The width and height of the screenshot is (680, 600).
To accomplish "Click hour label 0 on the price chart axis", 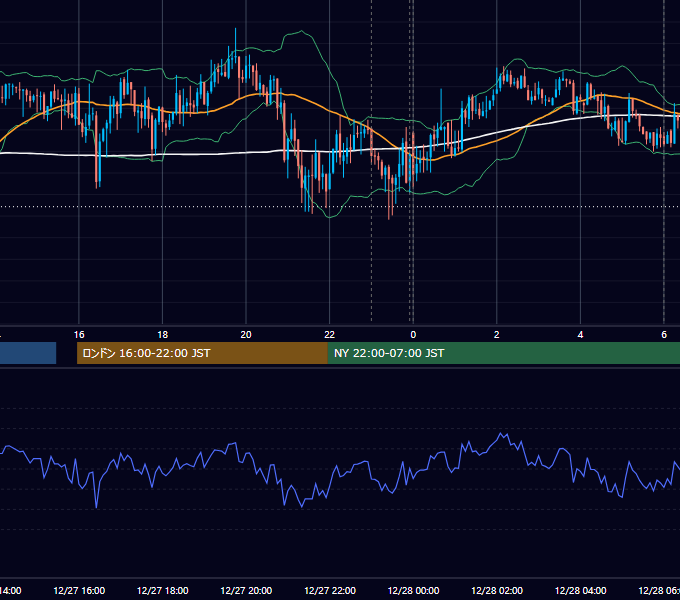I will coord(413,335).
